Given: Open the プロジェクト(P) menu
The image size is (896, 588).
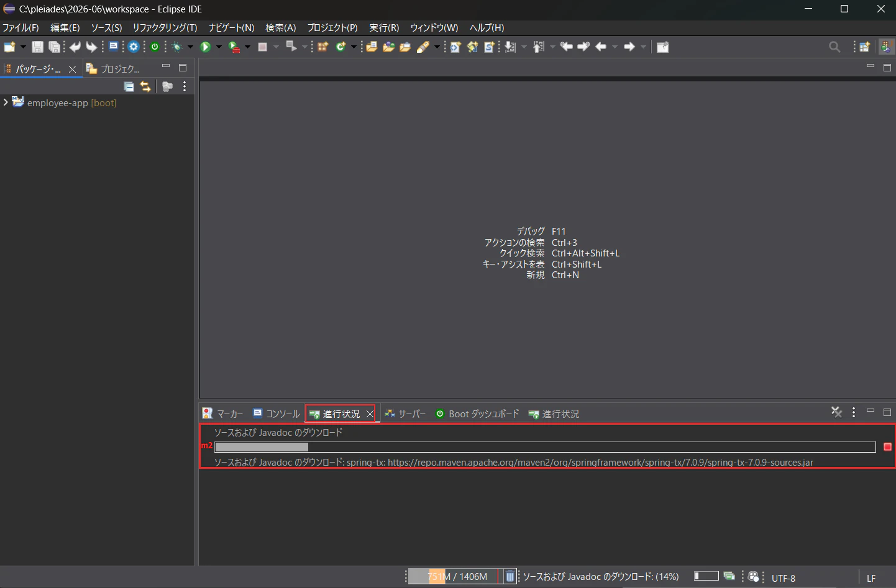Looking at the screenshot, I should pyautogui.click(x=332, y=28).
